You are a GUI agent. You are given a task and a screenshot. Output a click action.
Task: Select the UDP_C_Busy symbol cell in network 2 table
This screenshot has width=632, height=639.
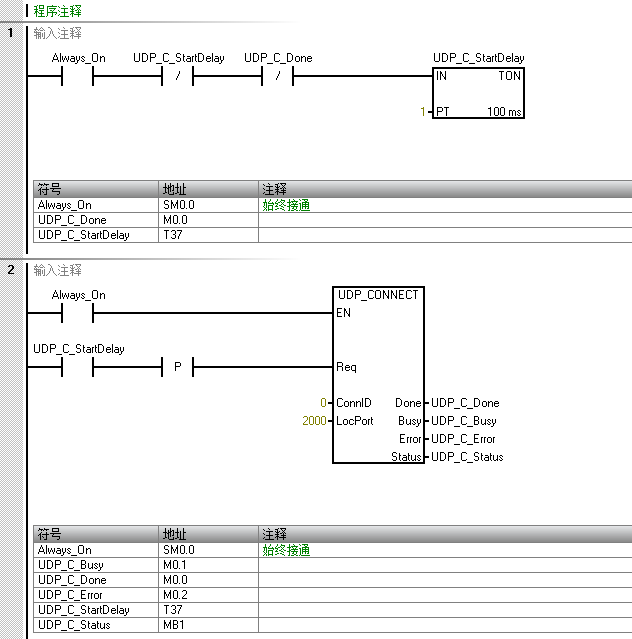pos(96,565)
